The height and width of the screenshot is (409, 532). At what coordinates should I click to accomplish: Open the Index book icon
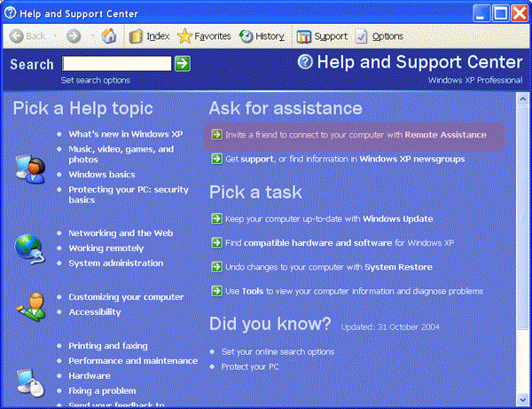click(x=136, y=36)
